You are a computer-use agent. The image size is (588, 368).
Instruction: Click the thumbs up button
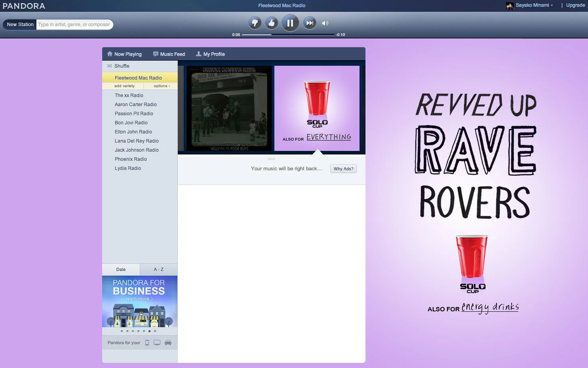click(272, 23)
